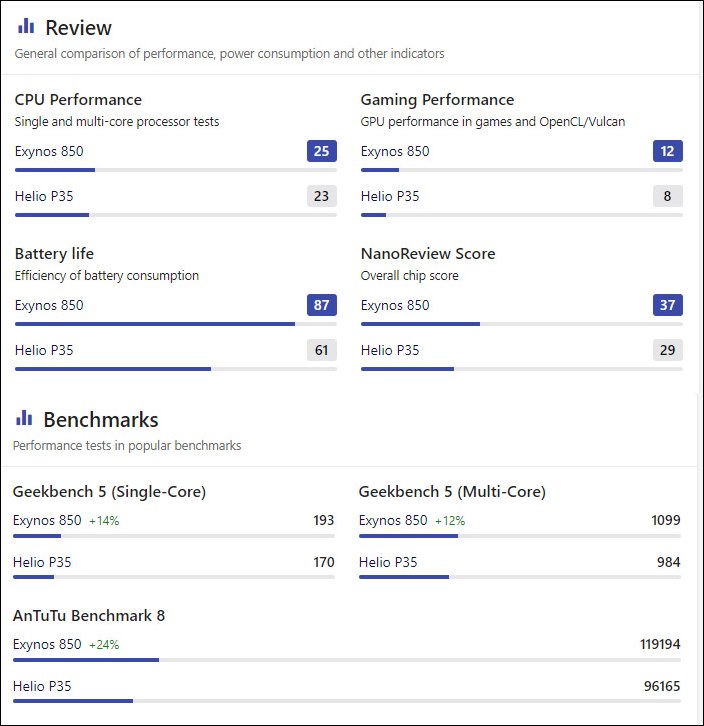Click the Geekbench 5 (Single-Core) heading
Viewport: 704px width, 726px height.
tap(109, 492)
